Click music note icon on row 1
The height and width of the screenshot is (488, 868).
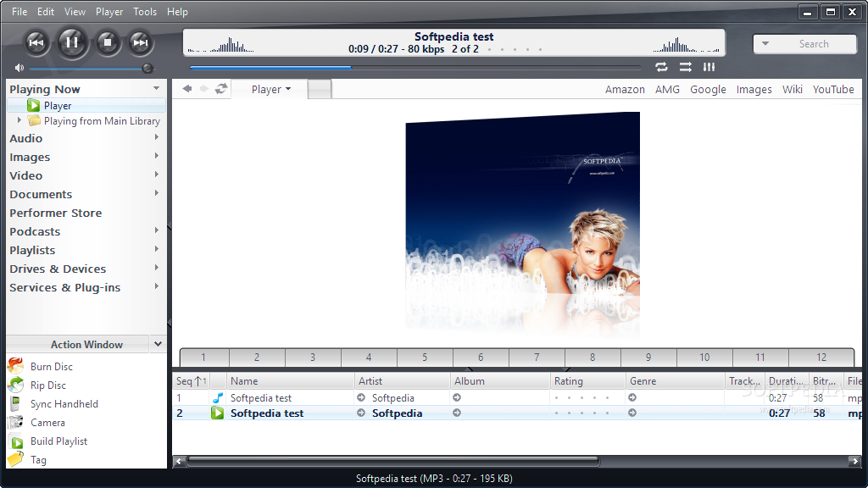(218, 398)
